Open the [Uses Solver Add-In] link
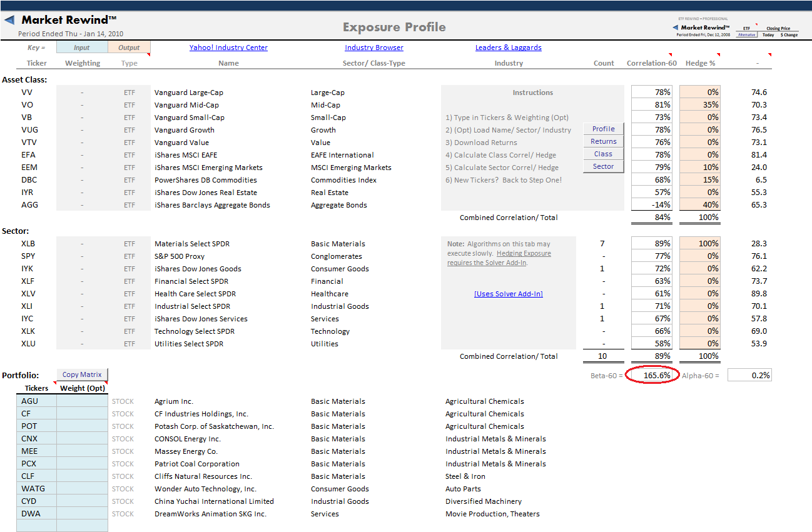This screenshot has width=812, height=532. click(509, 294)
